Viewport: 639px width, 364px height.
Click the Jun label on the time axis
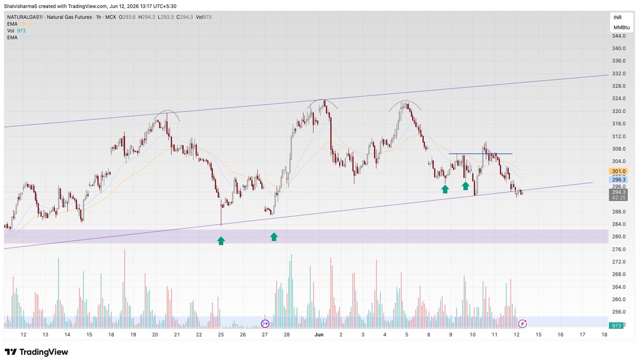coord(319,335)
